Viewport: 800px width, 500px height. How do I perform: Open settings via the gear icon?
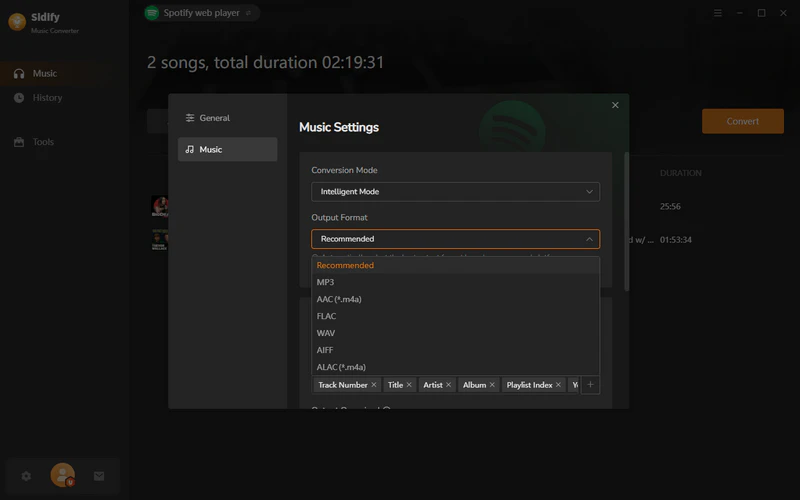26,476
